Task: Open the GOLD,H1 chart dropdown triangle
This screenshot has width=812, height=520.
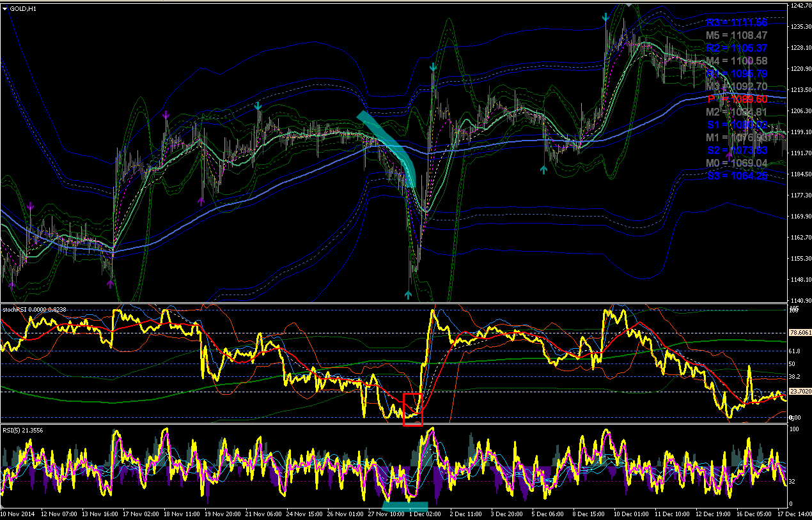Action: [5, 8]
